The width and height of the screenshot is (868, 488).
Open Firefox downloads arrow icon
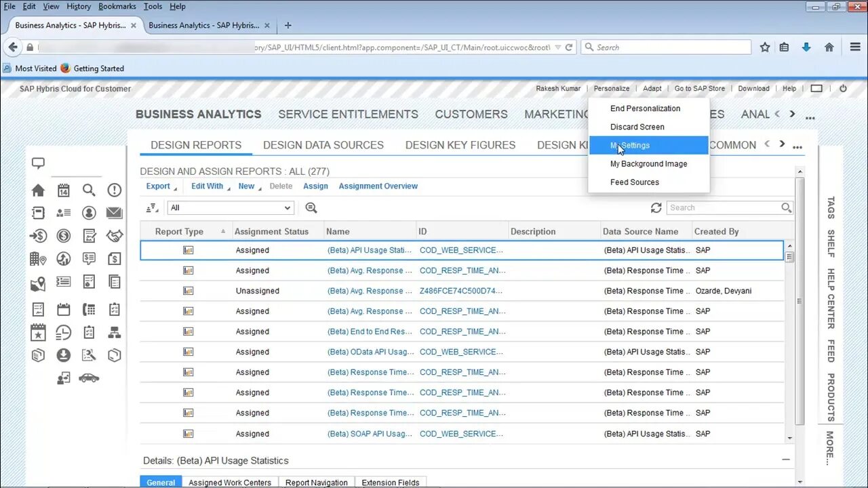click(x=806, y=47)
